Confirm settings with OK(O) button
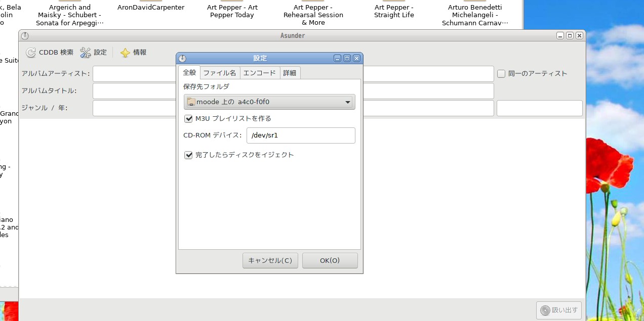 coord(330,260)
